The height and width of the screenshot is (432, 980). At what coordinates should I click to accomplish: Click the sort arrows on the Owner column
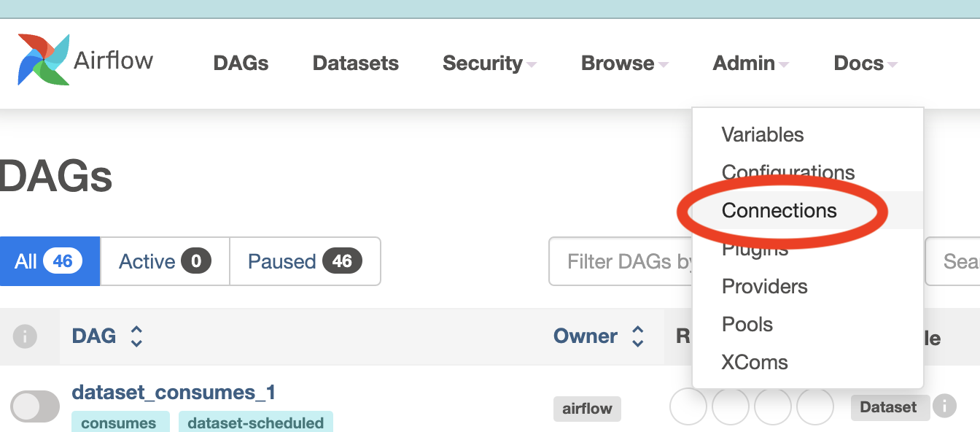pyautogui.click(x=637, y=336)
